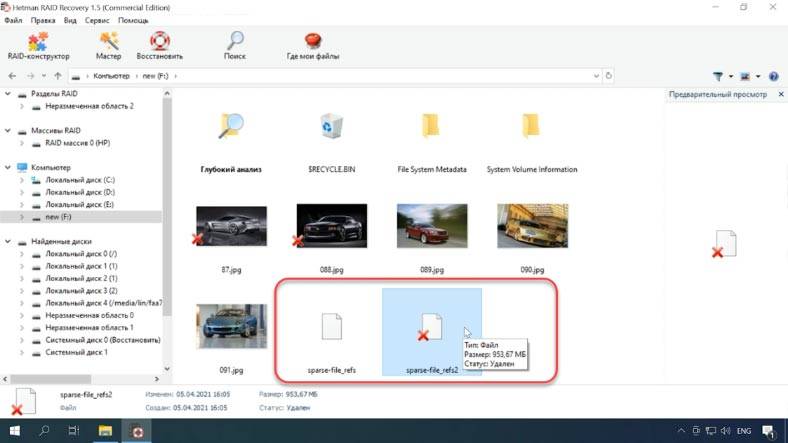Screen dimensions: 788x443
Task: Expand RAID массив 0 (HP) node
Action: tap(22, 143)
